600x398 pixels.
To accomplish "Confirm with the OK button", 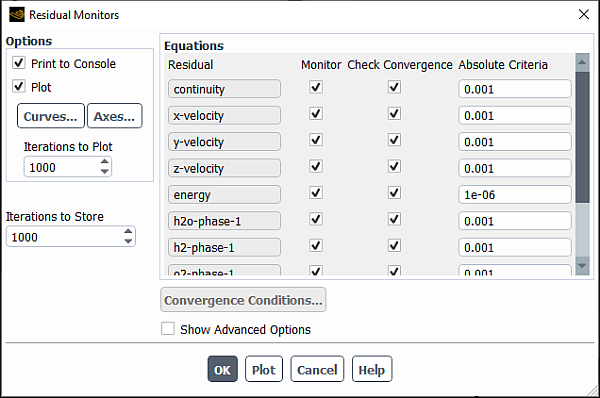I will tap(222, 369).
